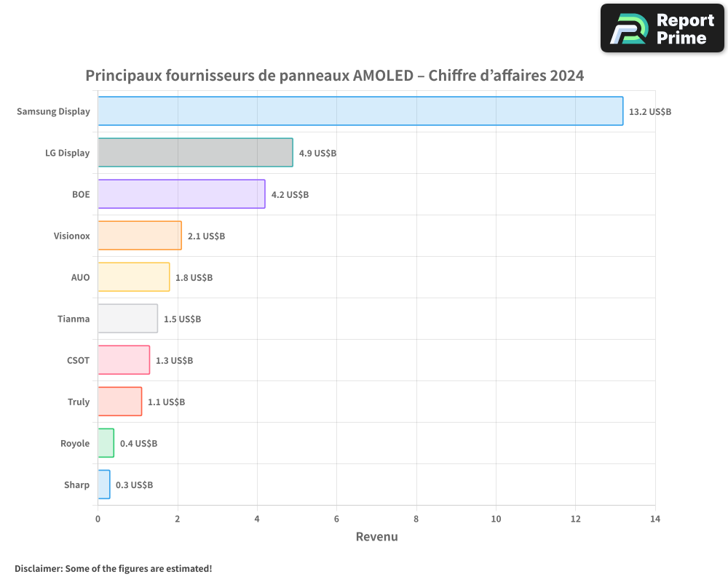Expand the Samsung Display category label

[x=53, y=111]
